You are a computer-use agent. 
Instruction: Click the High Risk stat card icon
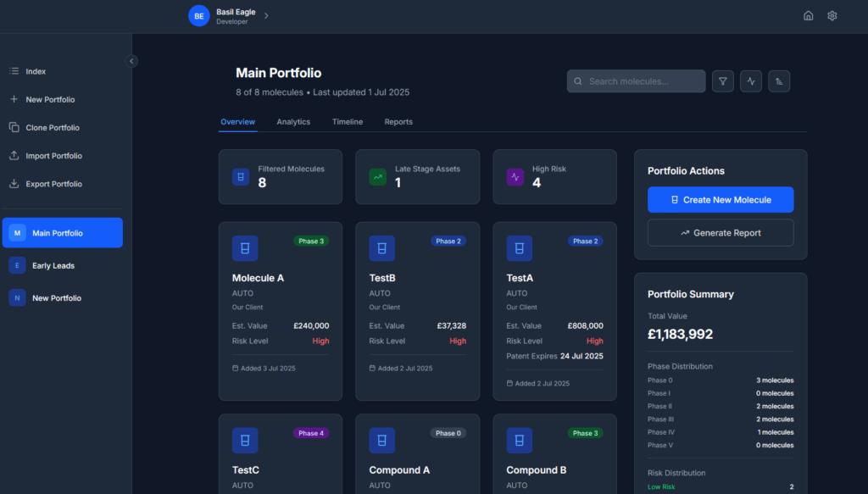click(515, 177)
